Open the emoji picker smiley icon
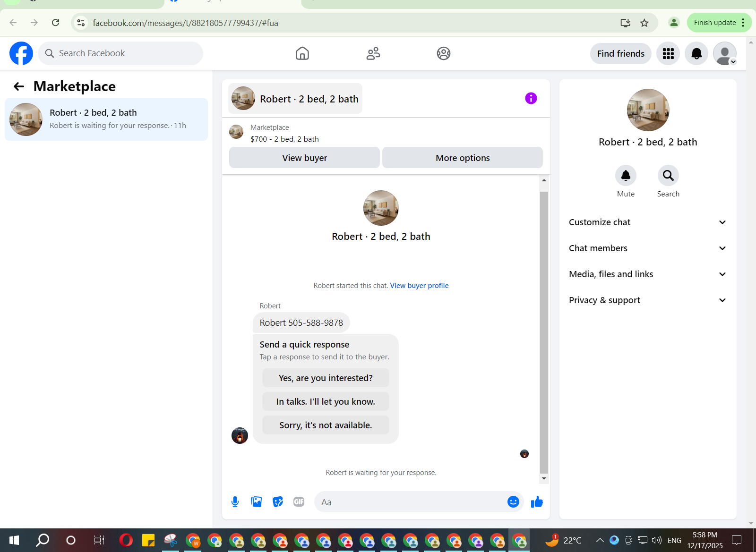This screenshot has height=552, width=756. 513,502
